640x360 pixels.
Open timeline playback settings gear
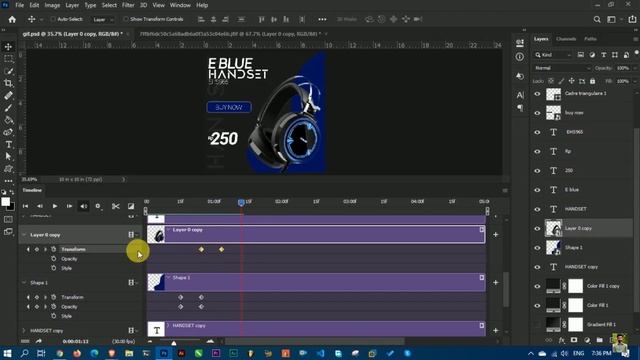(98, 206)
